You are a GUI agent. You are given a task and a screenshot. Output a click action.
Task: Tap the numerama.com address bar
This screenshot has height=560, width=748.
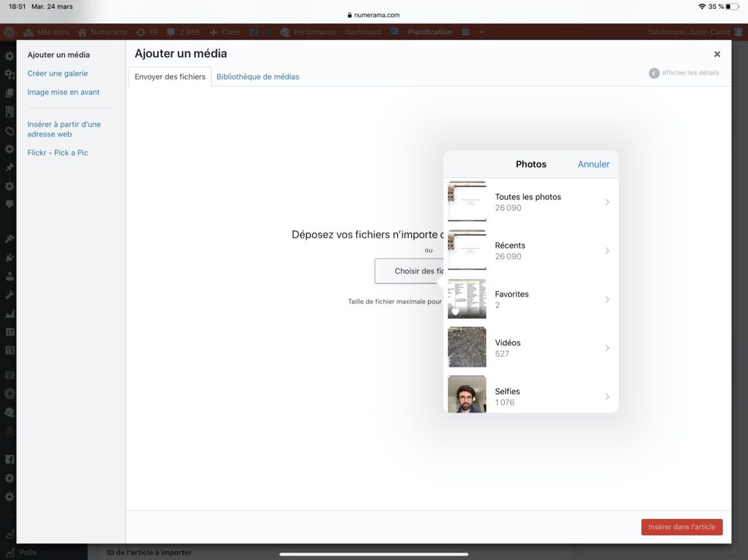374,15
